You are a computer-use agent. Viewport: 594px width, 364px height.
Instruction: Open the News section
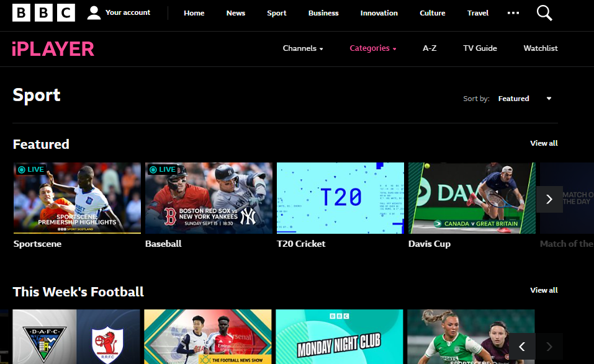(x=236, y=13)
